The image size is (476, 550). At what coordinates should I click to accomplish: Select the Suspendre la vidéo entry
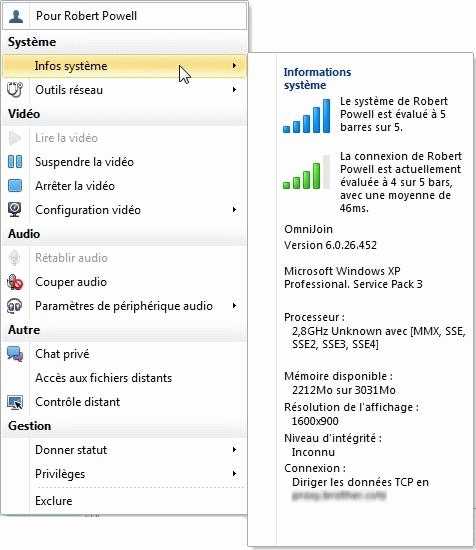click(x=125, y=162)
